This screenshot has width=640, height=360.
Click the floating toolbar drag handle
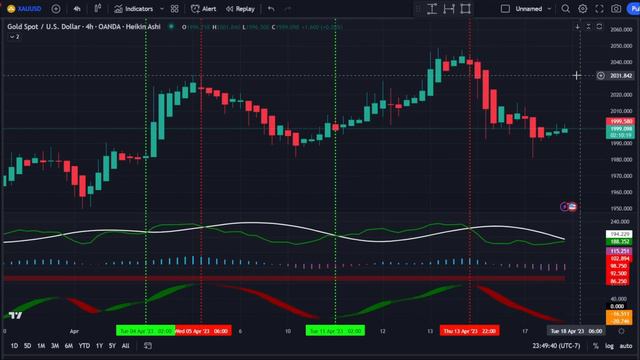pyautogui.click(x=418, y=9)
